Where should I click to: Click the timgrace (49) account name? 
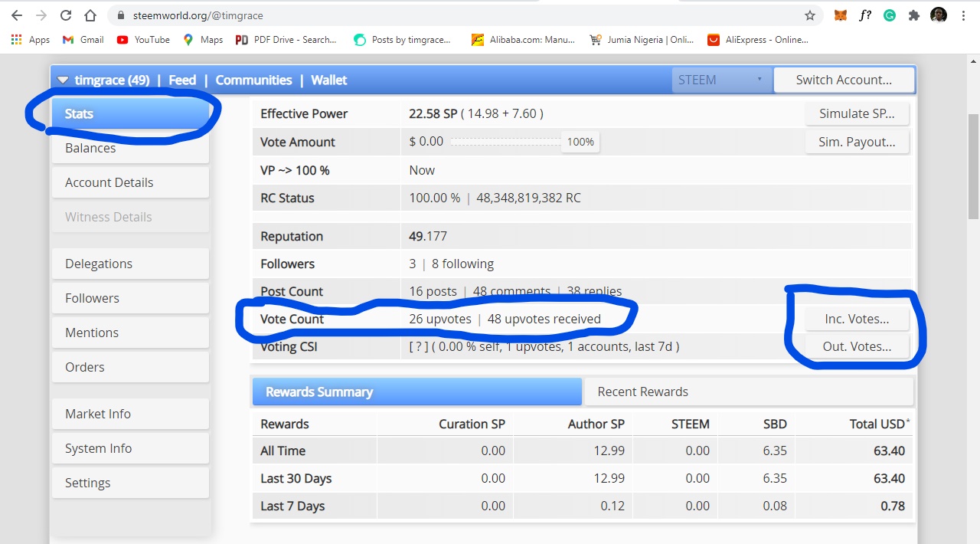click(x=112, y=80)
